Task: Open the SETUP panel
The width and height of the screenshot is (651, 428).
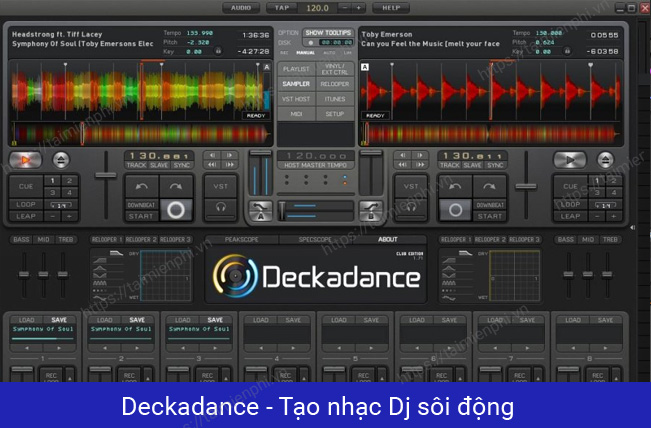Action: pos(335,114)
